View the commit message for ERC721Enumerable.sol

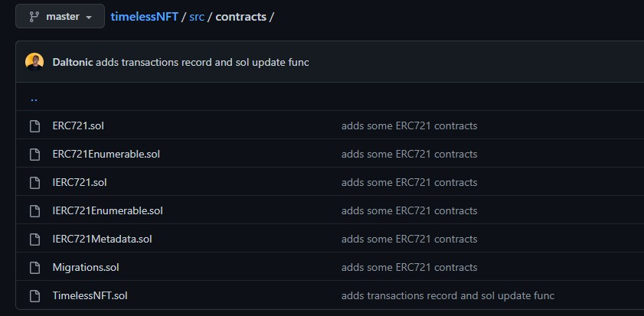point(409,154)
